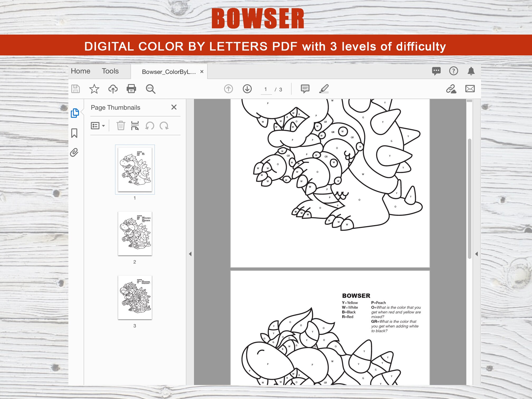Switch to the Home tab
The height and width of the screenshot is (399, 532).
tap(80, 71)
